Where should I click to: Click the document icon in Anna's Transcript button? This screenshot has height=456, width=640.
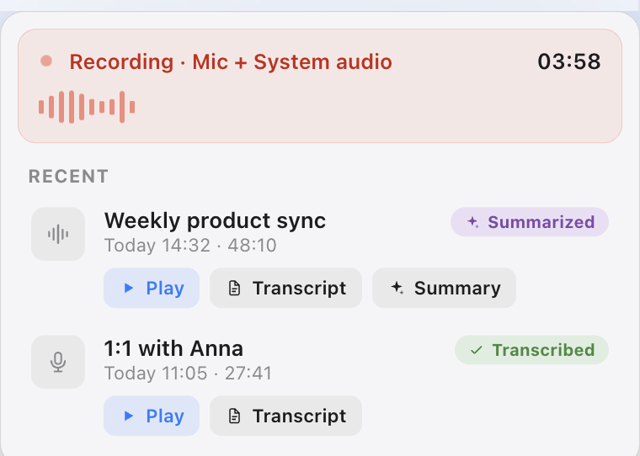coord(234,416)
